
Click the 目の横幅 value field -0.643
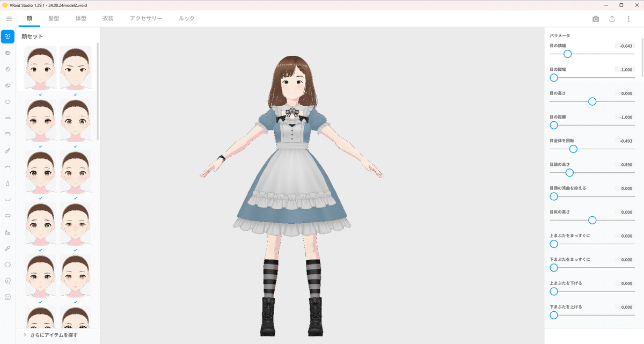click(x=625, y=46)
